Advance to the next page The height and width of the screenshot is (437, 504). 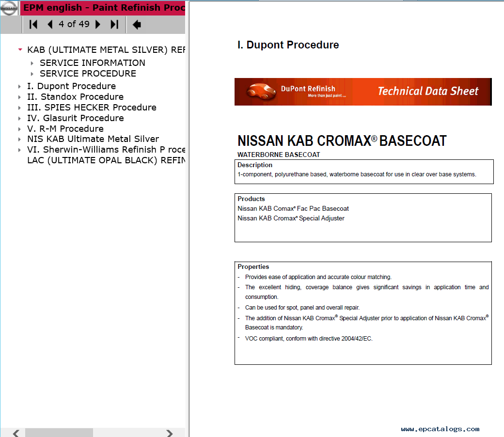(x=98, y=24)
